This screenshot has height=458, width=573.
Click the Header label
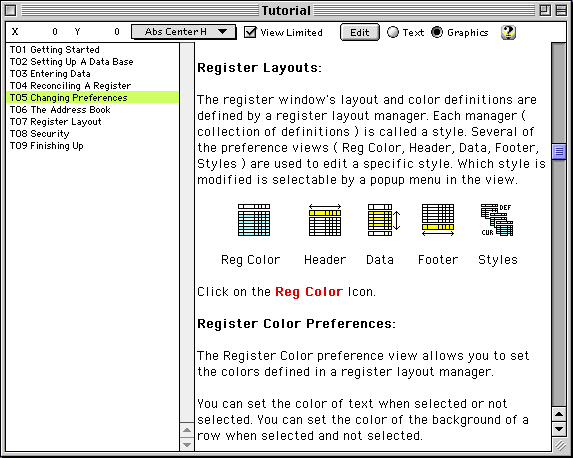pyautogui.click(x=325, y=260)
